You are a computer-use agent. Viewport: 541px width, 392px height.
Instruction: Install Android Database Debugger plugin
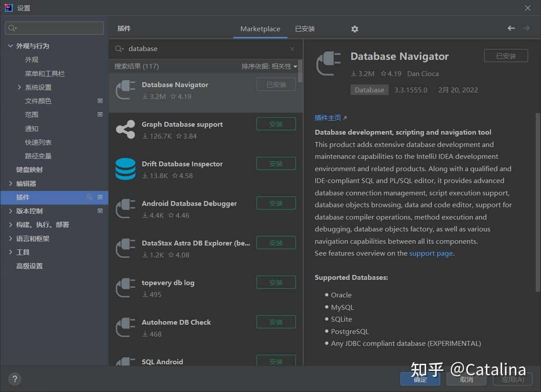click(276, 203)
